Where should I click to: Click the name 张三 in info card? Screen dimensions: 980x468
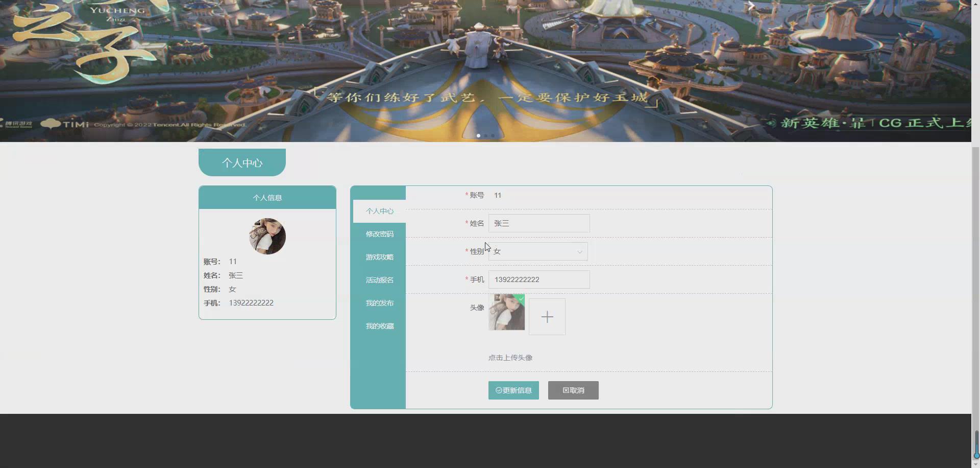236,275
